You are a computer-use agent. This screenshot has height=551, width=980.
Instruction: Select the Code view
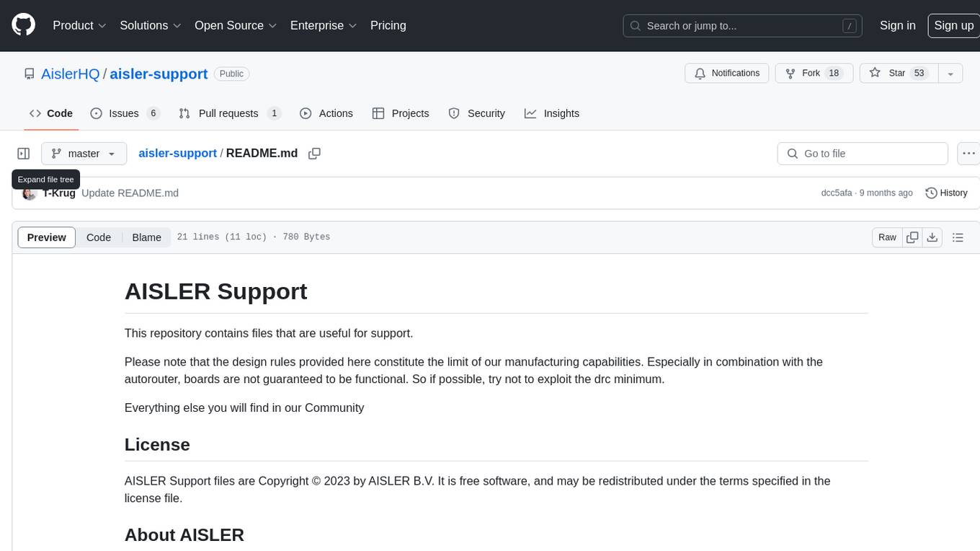click(x=99, y=237)
